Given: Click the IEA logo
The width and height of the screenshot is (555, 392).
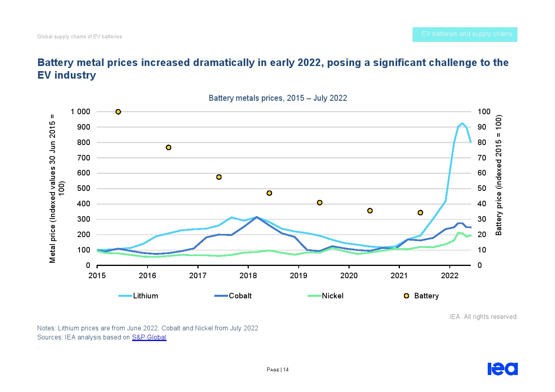Looking at the screenshot, I should 502,369.
